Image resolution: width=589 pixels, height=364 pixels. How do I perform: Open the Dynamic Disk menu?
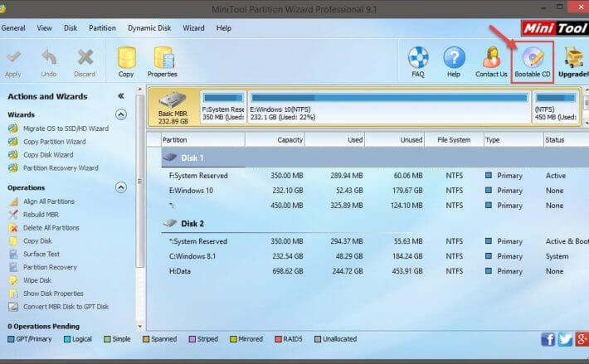coord(149,28)
